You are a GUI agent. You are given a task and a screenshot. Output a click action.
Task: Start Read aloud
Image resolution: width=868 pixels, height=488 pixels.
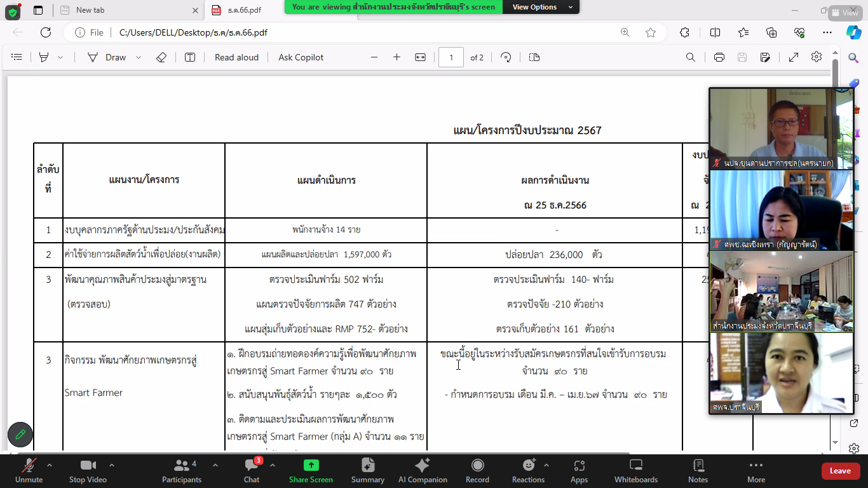pos(236,57)
